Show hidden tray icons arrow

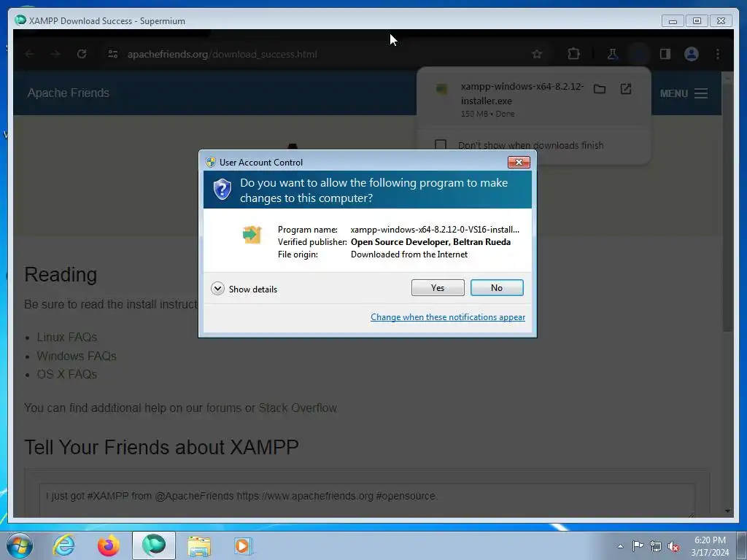(x=620, y=546)
